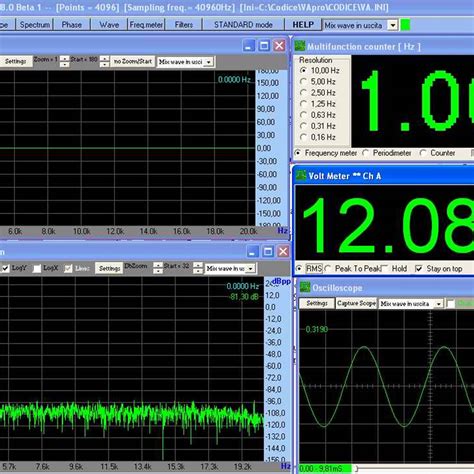The height and width of the screenshot is (474, 474).
Task: Select 2,50 Hz resolution
Action: tap(303, 93)
